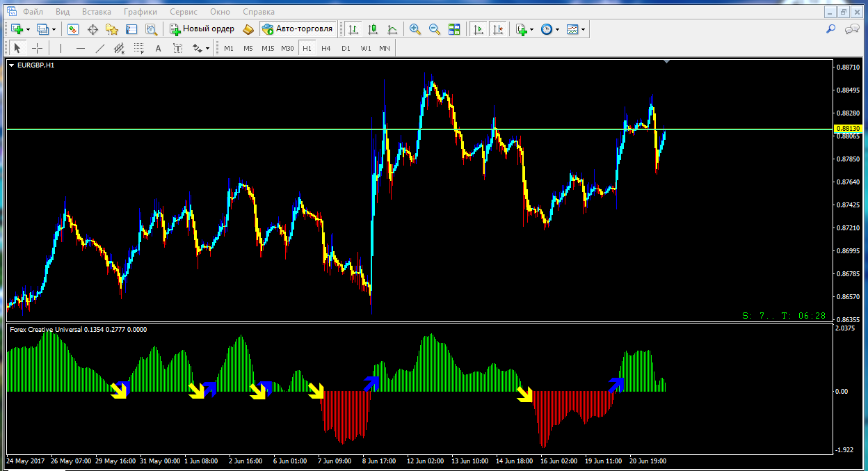868x471 pixels.
Task: Open the Сервис menu
Action: 184,12
